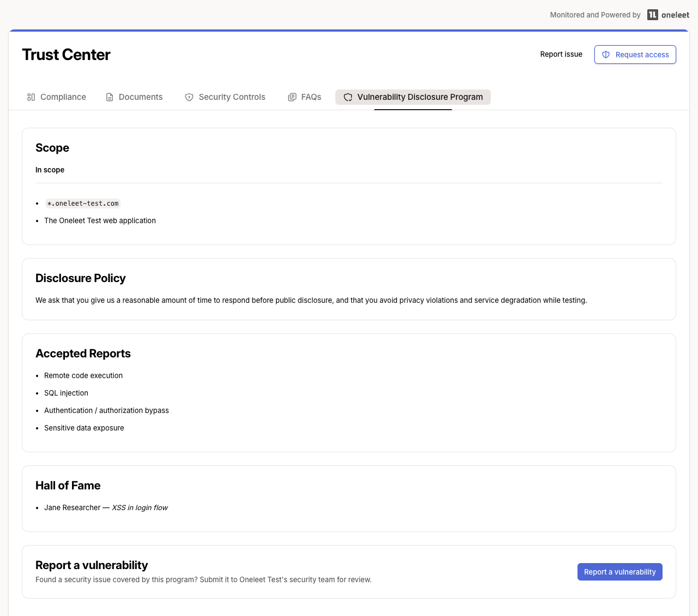Click the 'Report a vulnerability' section heading
Viewport: 698px width, 616px height.
click(92, 565)
